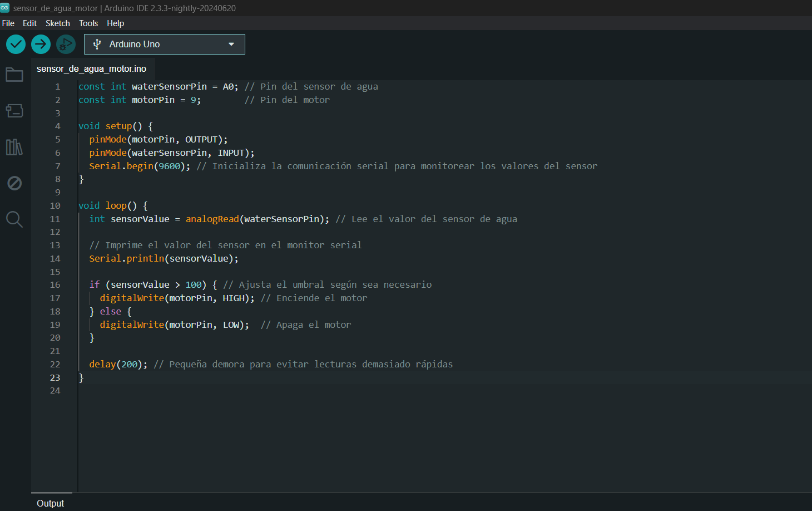Click the USB icon in board selector
This screenshot has width=812, height=511.
(97, 44)
